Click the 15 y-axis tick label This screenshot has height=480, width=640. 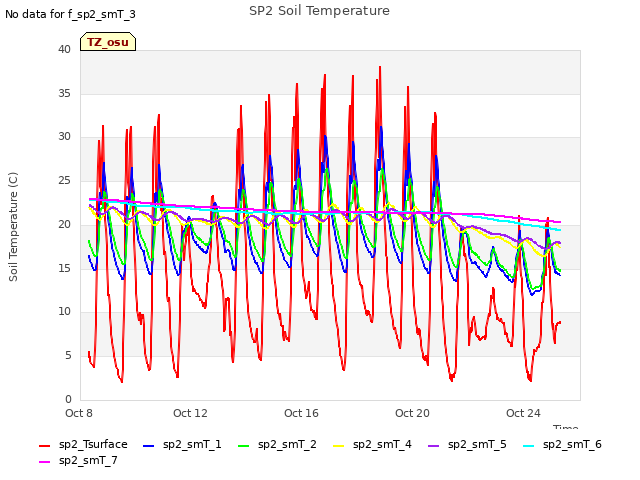[x=64, y=268]
